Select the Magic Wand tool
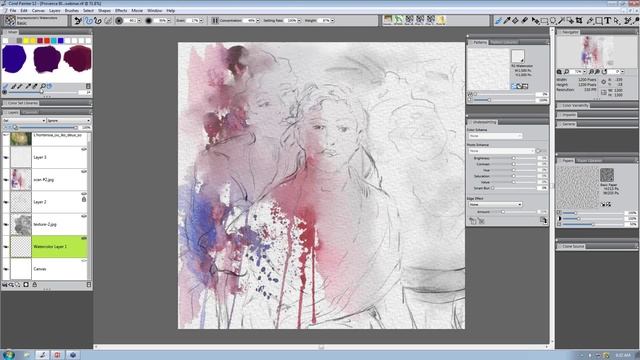This screenshot has width=640, height=360. [562, 20]
